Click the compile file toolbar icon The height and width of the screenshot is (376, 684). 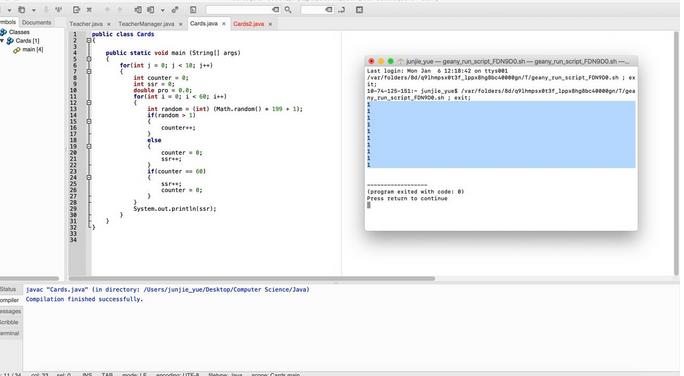click(x=138, y=10)
